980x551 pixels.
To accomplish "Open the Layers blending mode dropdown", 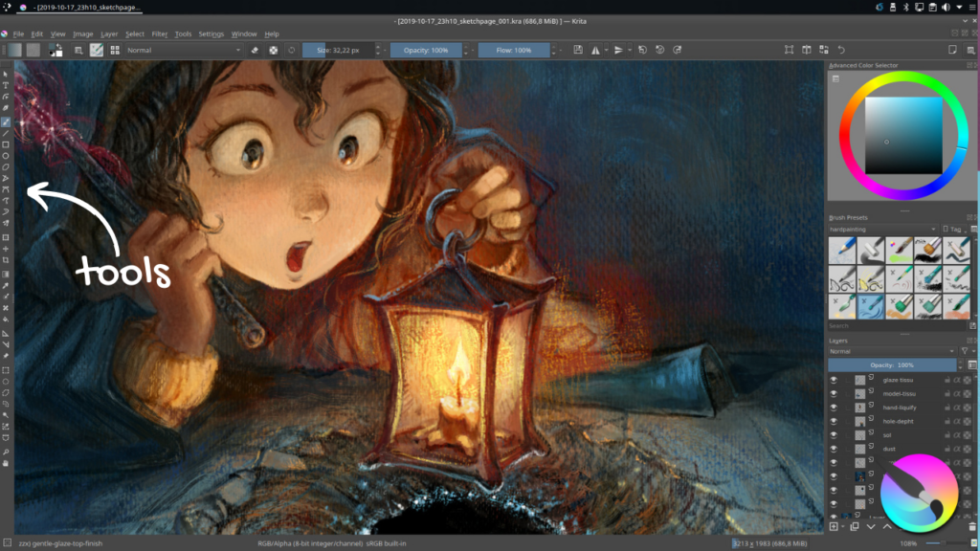I will click(x=892, y=351).
